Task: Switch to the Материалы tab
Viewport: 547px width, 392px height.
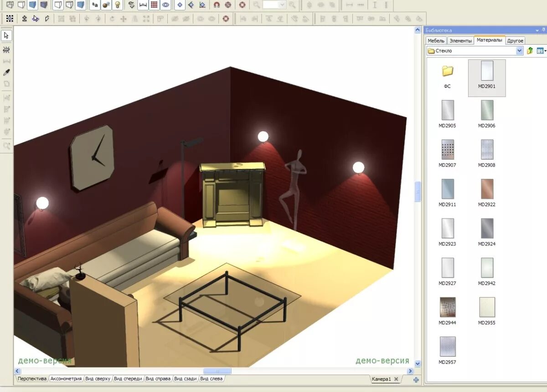Action: [490, 40]
